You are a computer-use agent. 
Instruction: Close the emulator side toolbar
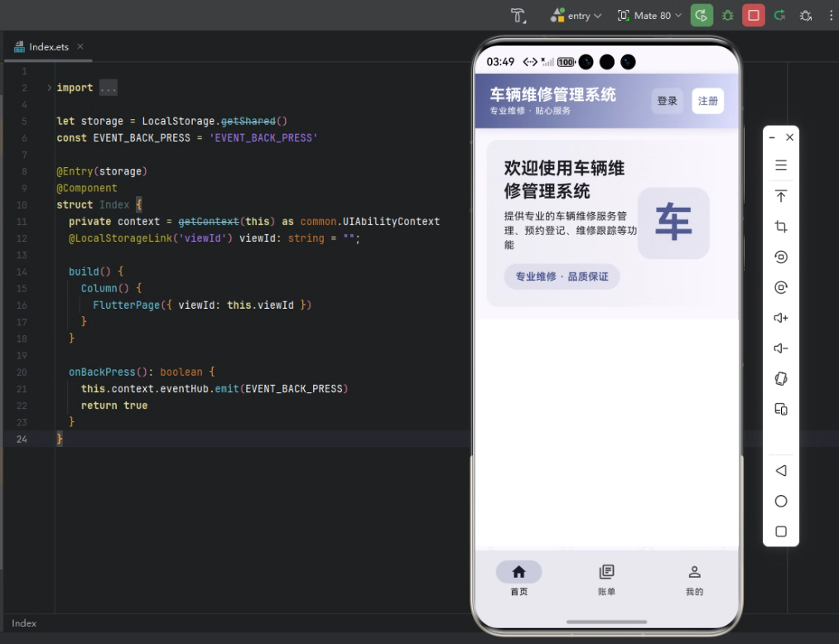790,137
